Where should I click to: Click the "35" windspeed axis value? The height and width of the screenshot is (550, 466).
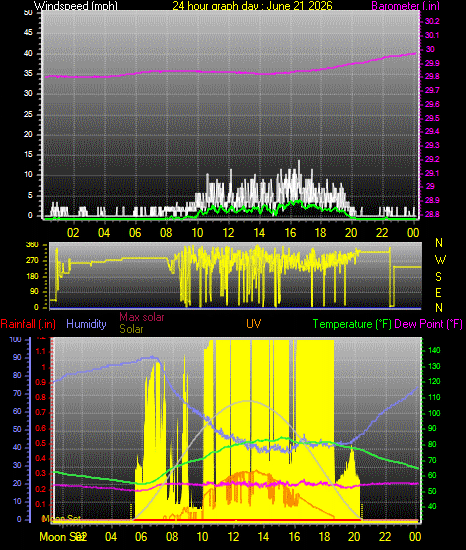tap(28, 73)
